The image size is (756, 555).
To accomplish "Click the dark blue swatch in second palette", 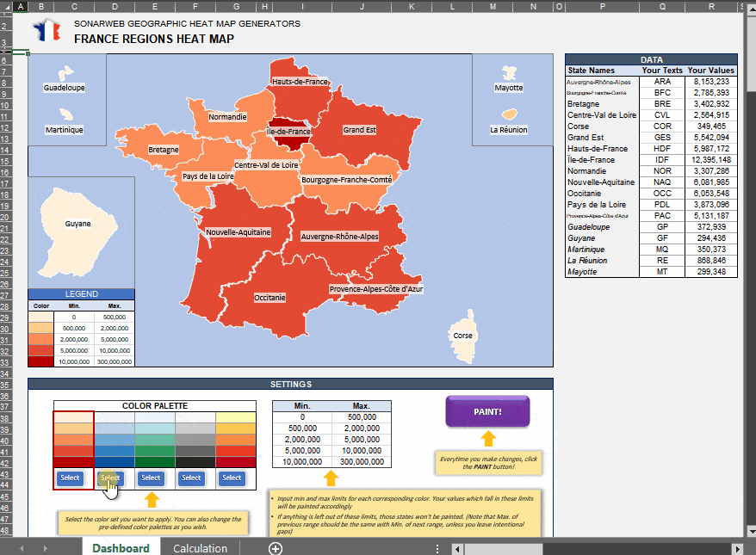I will click(115, 461).
